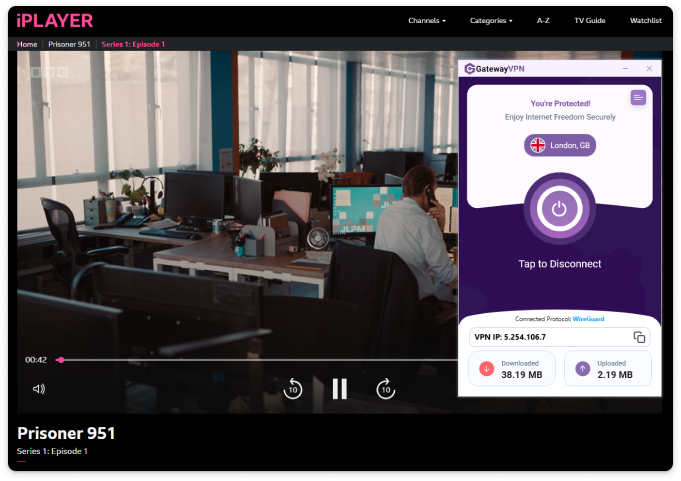The image size is (681, 481).
Task: Rewind the video 10 seconds
Action: tap(293, 389)
